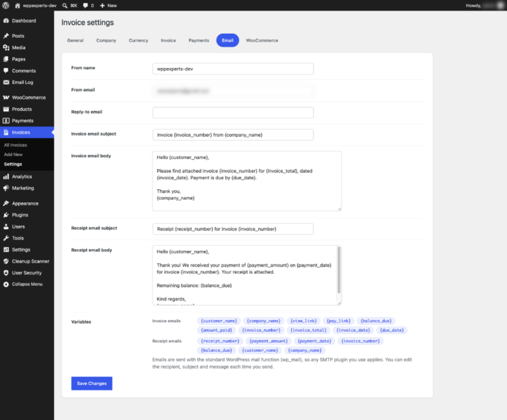This screenshot has width=507, height=420.
Task: Click the Marketing megaphone icon
Action: point(6,188)
